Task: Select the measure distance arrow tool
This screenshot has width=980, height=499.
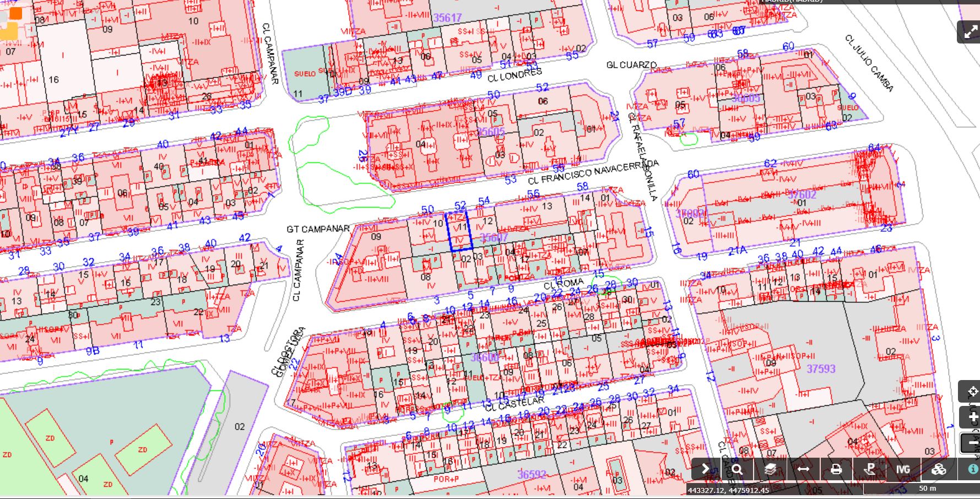Action: click(x=803, y=469)
